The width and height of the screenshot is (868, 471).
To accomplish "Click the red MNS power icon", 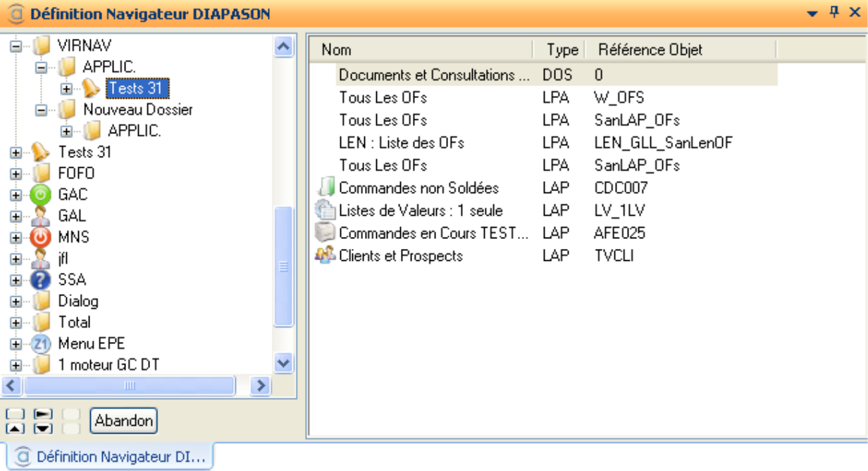I will click(42, 237).
